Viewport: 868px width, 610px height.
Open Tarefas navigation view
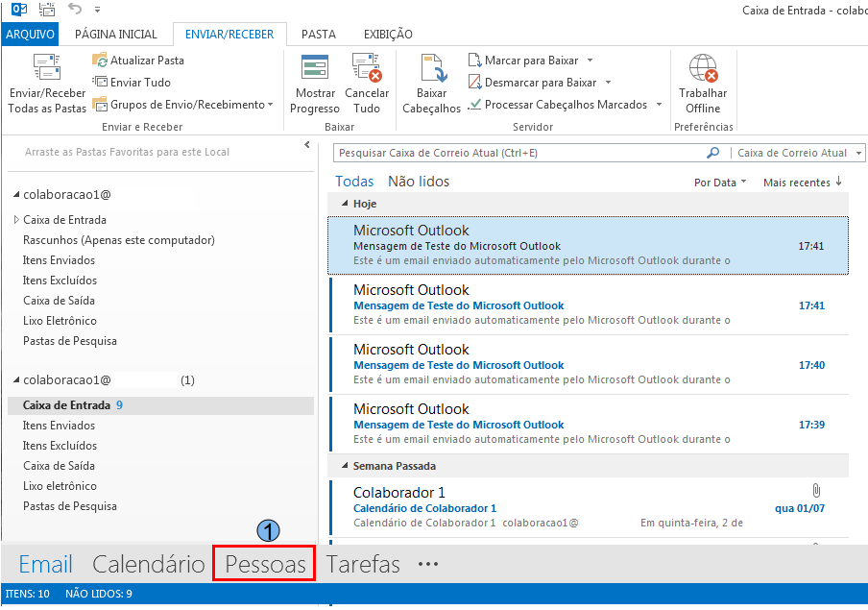coord(363,564)
